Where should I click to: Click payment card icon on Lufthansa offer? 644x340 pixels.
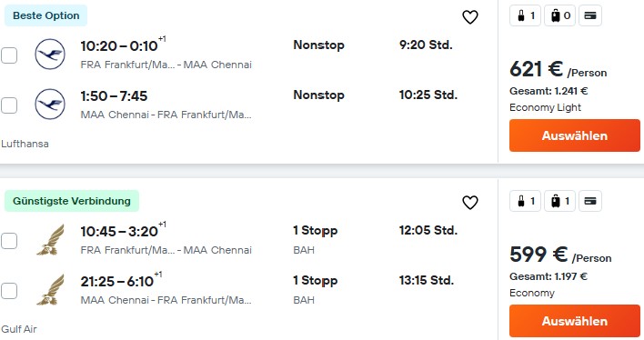590,16
